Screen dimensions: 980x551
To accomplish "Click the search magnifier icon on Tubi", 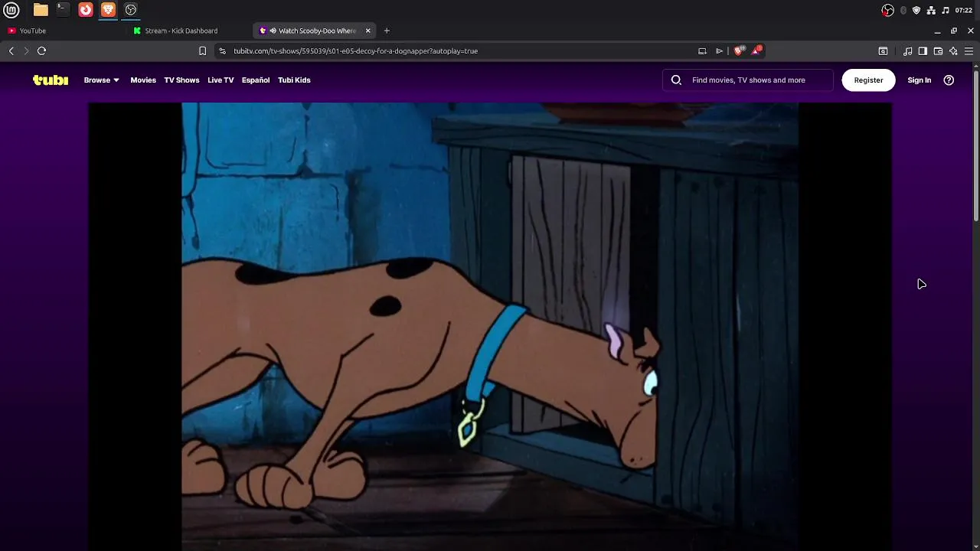I will 676,80.
